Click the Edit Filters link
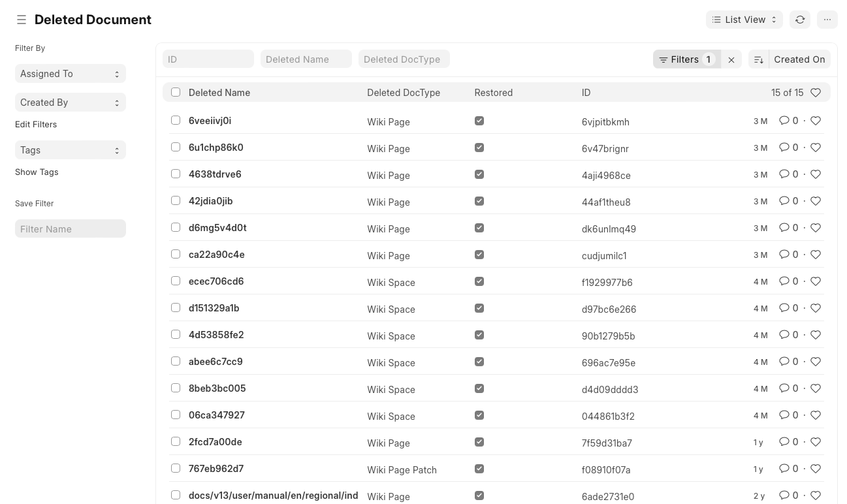847x504 pixels. [x=35, y=124]
